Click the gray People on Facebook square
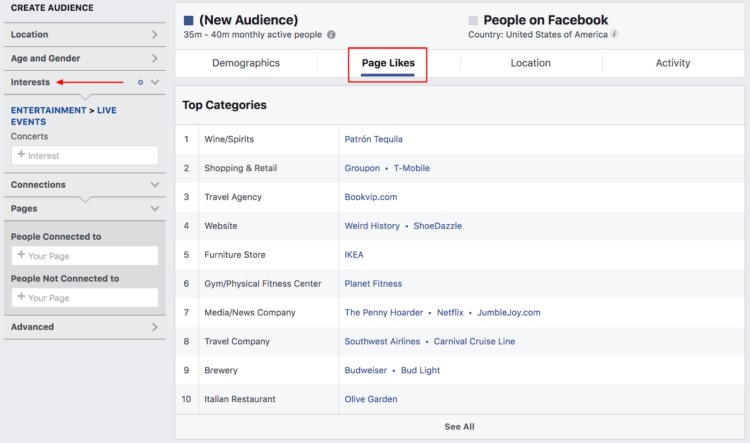Screen dimensions: 750x443 (473, 20)
